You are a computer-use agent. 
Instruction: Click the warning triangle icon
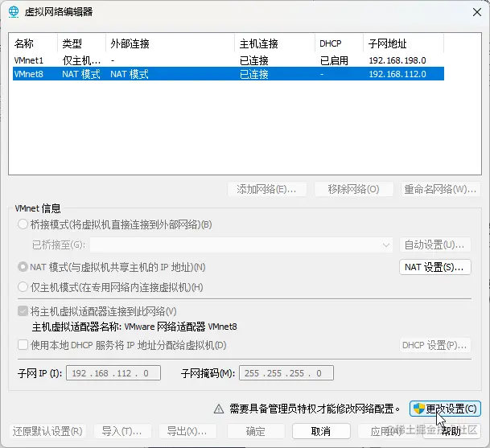[x=219, y=409]
